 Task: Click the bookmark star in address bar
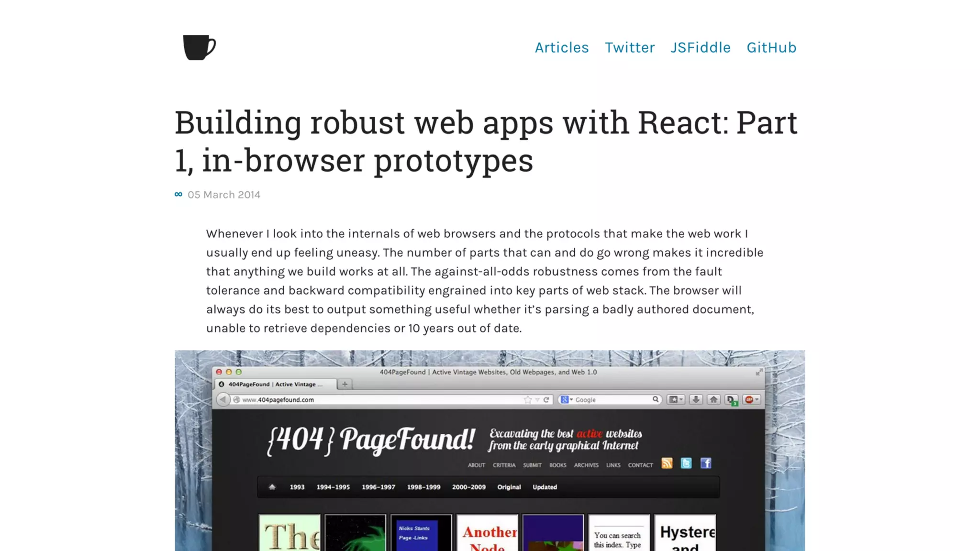point(527,399)
